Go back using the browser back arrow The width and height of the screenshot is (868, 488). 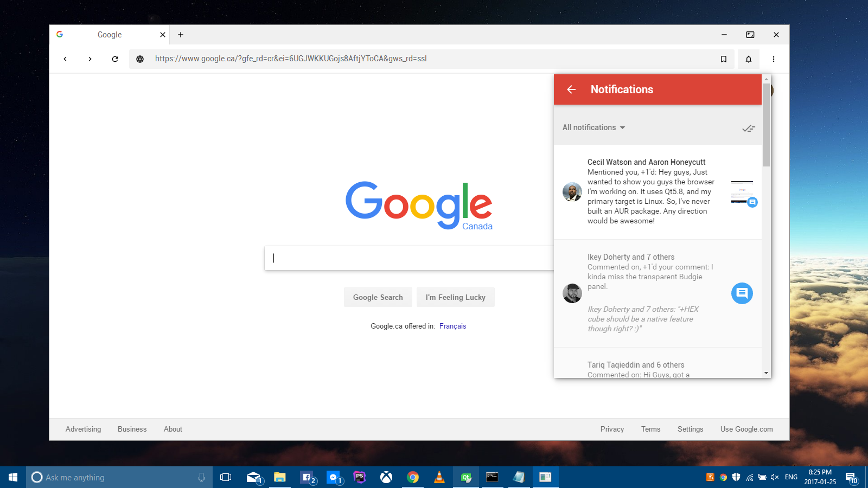tap(65, 59)
